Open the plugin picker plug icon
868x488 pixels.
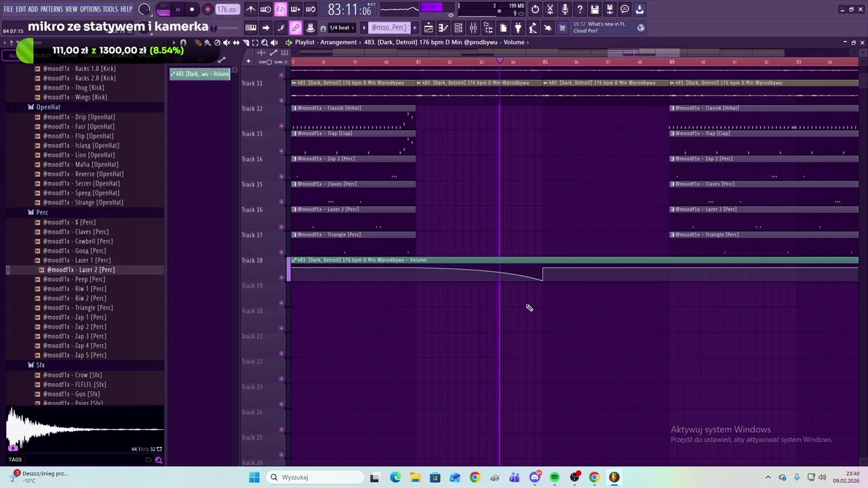(518, 28)
